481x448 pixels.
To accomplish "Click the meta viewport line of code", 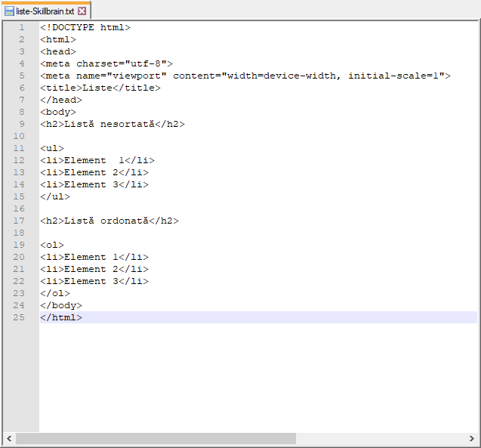I will pyautogui.click(x=245, y=76).
